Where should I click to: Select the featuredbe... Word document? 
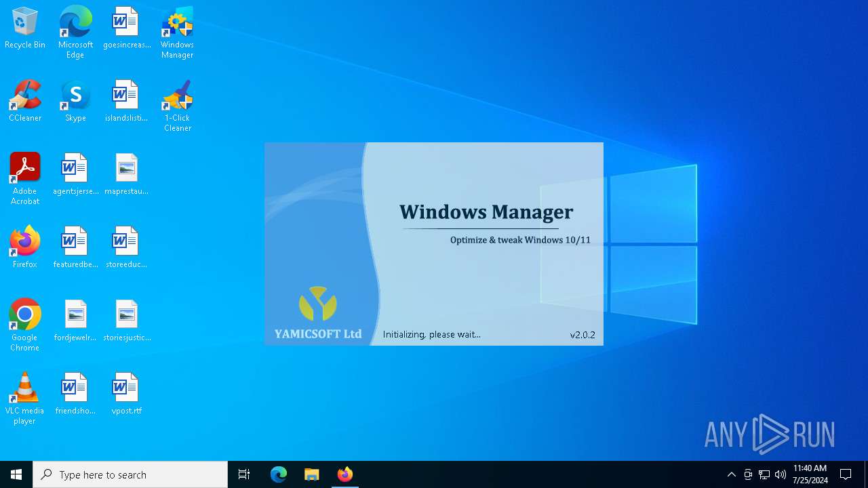click(75, 248)
